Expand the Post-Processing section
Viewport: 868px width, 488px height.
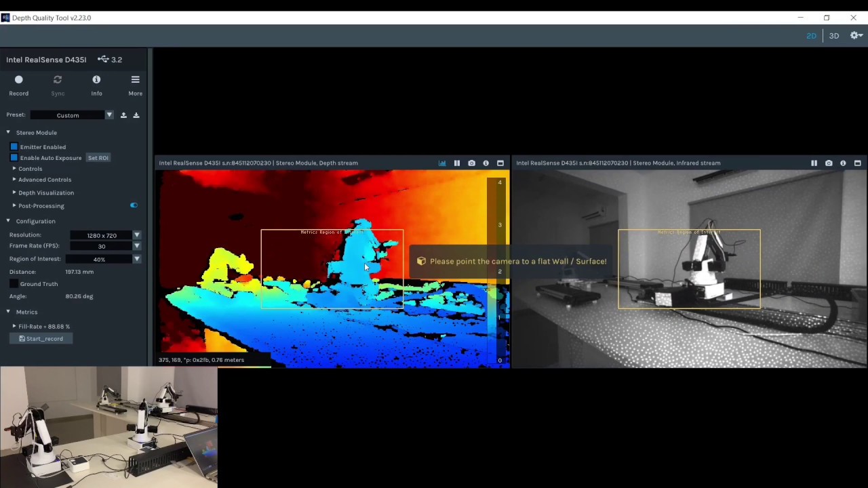14,205
